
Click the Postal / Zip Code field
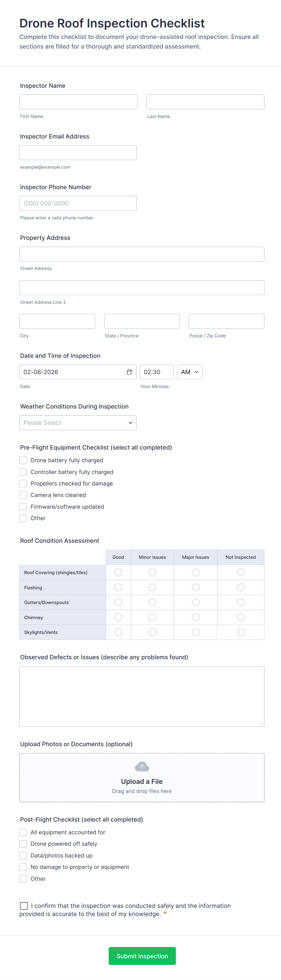pos(226,321)
